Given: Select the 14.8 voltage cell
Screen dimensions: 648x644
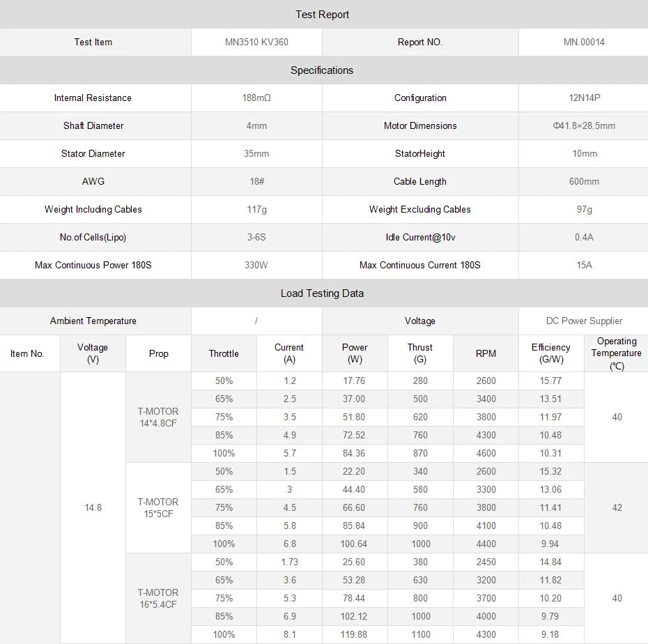Looking at the screenshot, I should coord(93,507).
